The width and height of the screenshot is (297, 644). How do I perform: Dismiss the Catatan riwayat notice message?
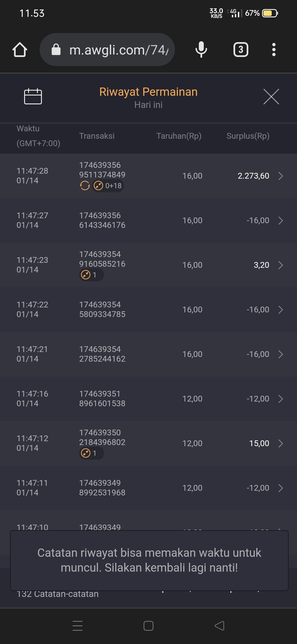(149, 560)
